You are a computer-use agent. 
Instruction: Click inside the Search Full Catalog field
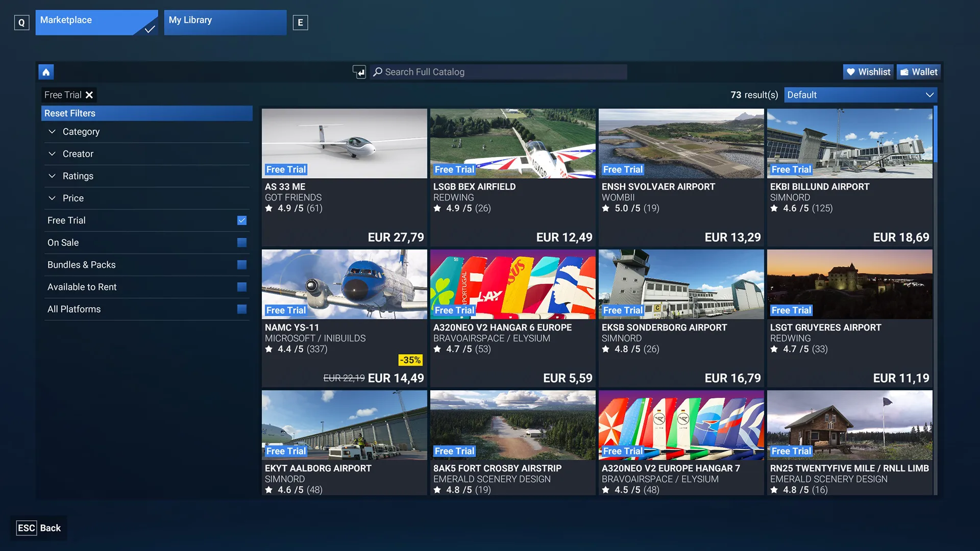pyautogui.click(x=498, y=72)
